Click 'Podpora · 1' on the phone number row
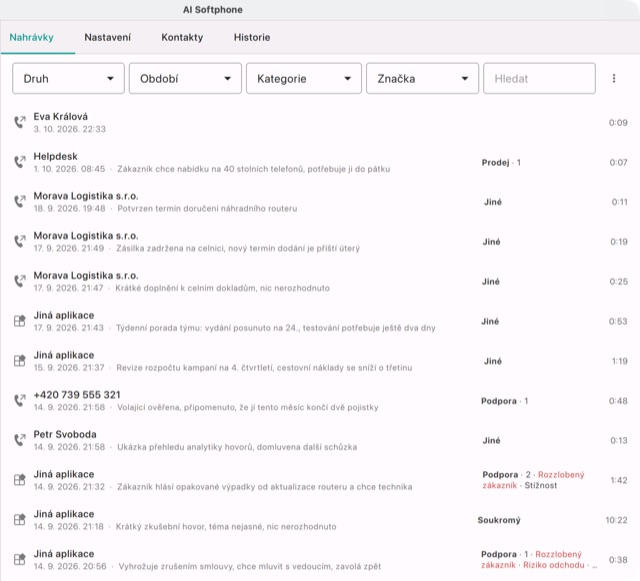The height and width of the screenshot is (581, 640). coord(504,401)
